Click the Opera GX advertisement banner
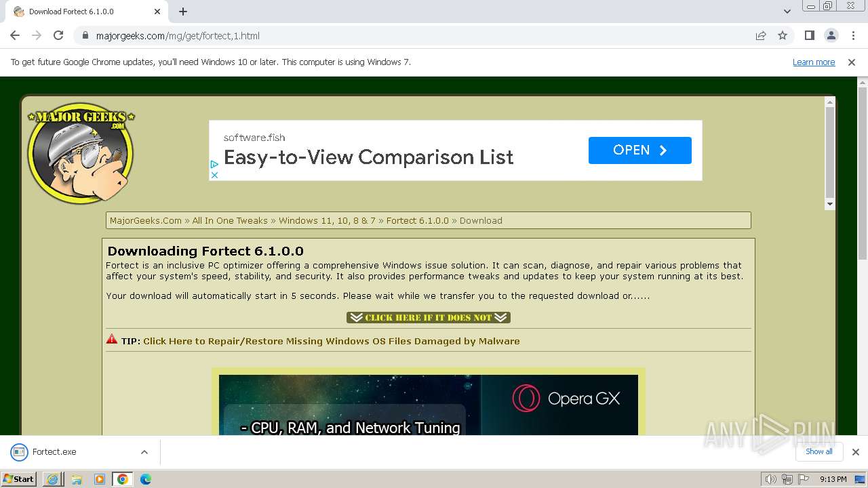The width and height of the screenshot is (868, 488). coord(429,405)
